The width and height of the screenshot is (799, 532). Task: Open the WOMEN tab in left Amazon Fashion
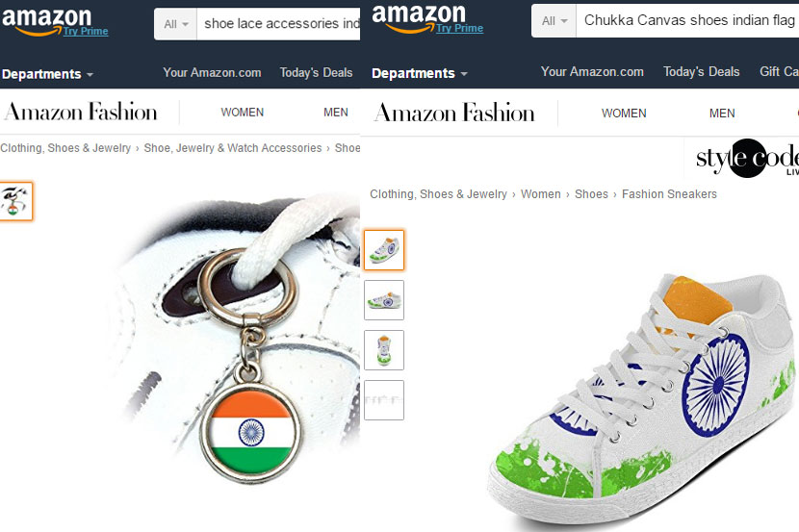tap(242, 113)
